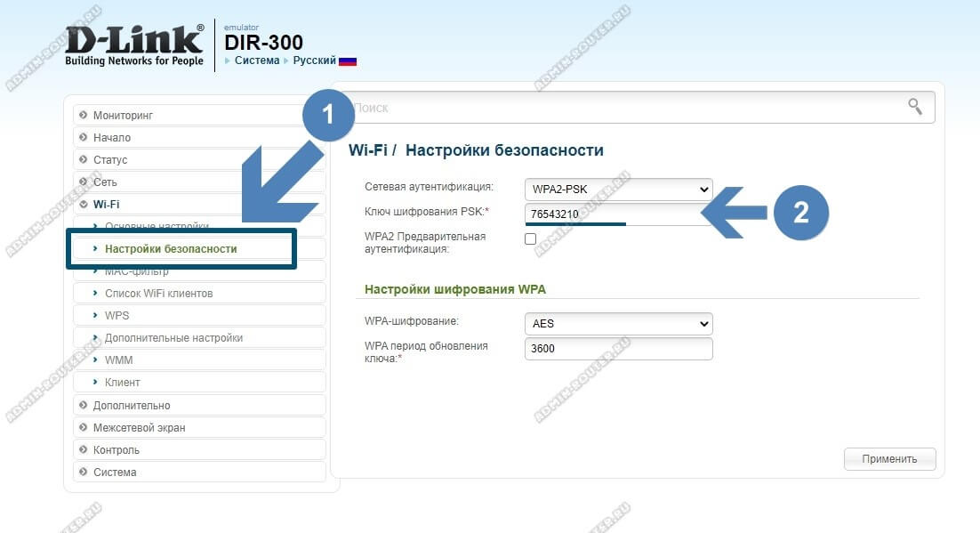Open the WMM settings item
Viewport: 980px width, 533px height.
tap(118, 360)
